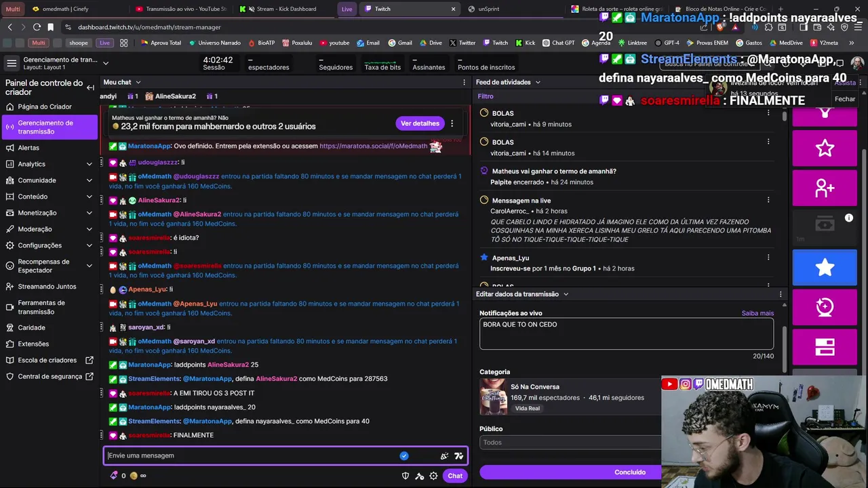Screen dimensions: 868x488
Task: Click the Extensões puzzle icon in sidebar
Action: [9, 344]
